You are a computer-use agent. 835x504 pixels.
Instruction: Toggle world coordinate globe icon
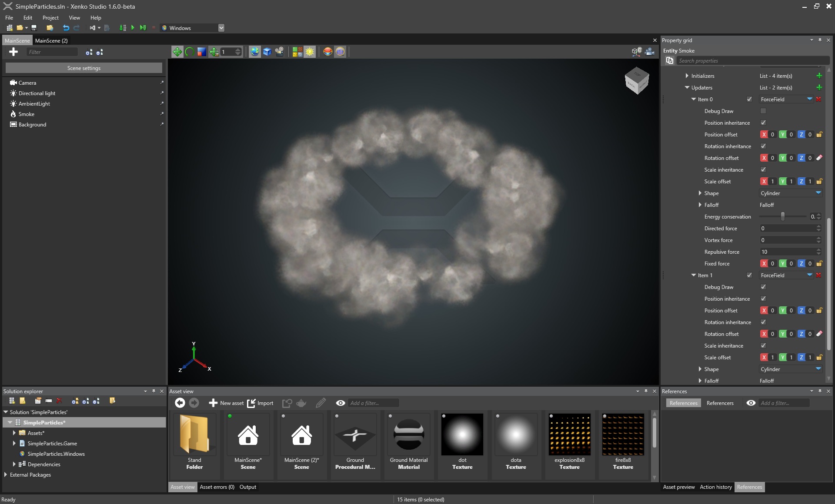click(254, 52)
